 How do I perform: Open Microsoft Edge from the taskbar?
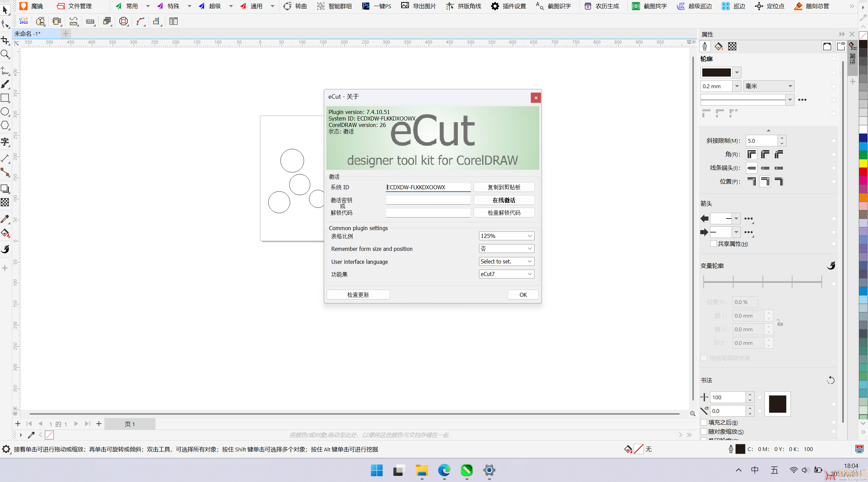[444, 470]
